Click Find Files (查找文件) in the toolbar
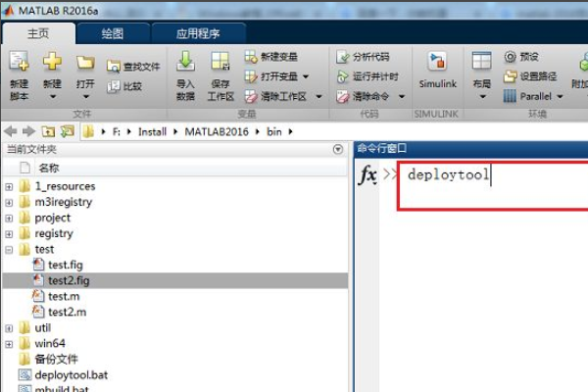This screenshot has height=392, width=588. pyautogui.click(x=133, y=67)
